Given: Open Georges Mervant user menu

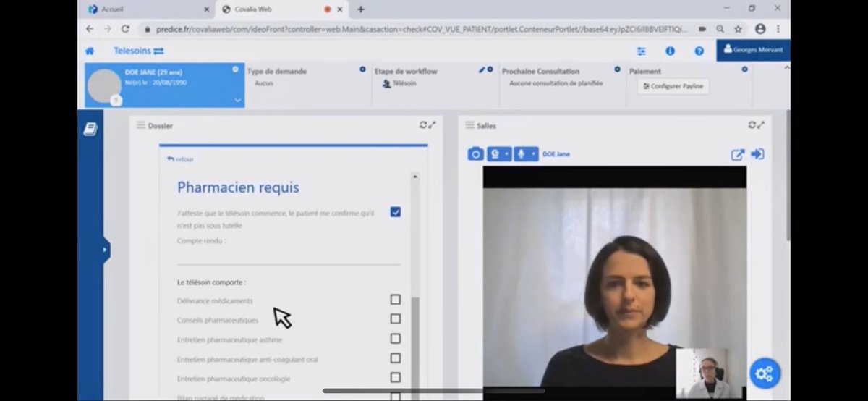Looking at the screenshot, I should (753, 50).
